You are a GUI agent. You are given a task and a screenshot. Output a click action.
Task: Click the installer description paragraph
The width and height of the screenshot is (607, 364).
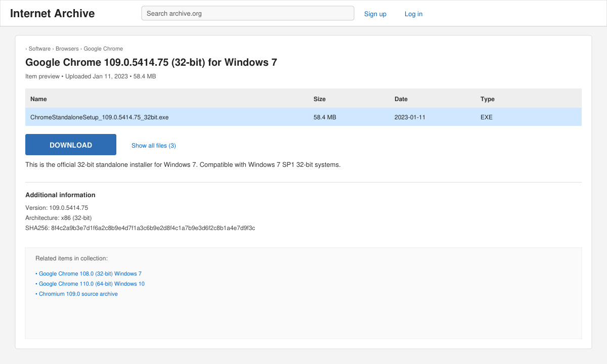183,164
